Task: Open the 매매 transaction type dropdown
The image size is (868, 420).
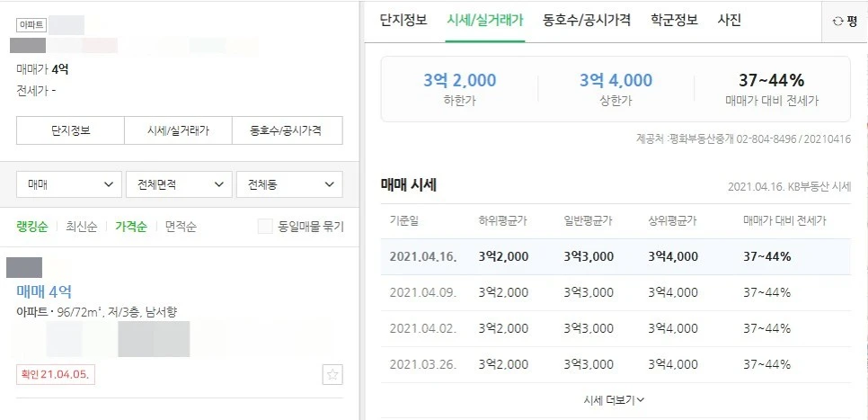Action: 69,184
